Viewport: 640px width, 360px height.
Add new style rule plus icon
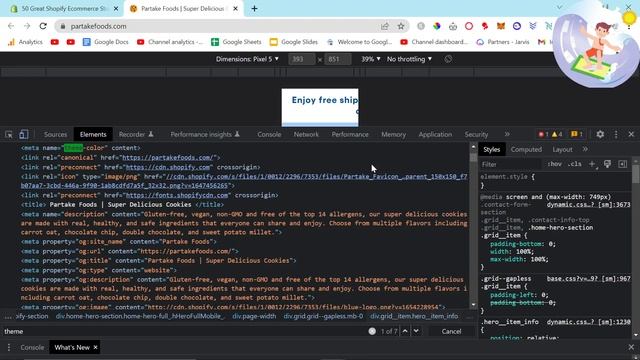point(592,164)
